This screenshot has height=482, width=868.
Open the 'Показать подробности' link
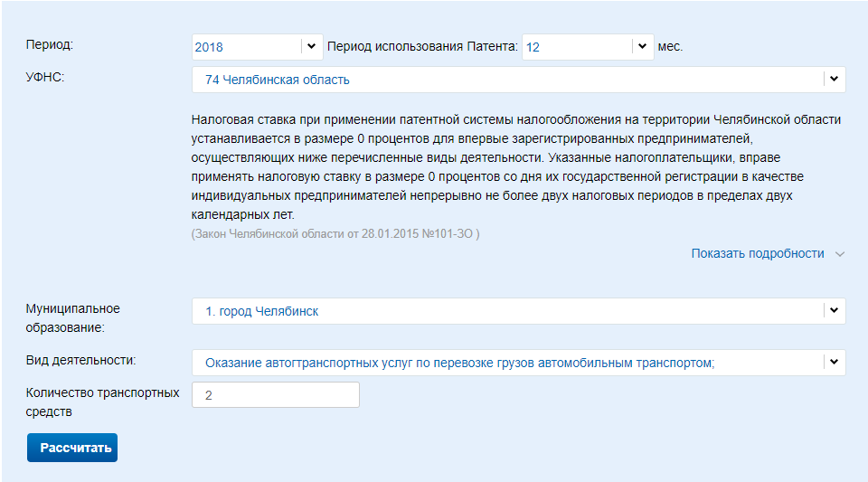[758, 253]
